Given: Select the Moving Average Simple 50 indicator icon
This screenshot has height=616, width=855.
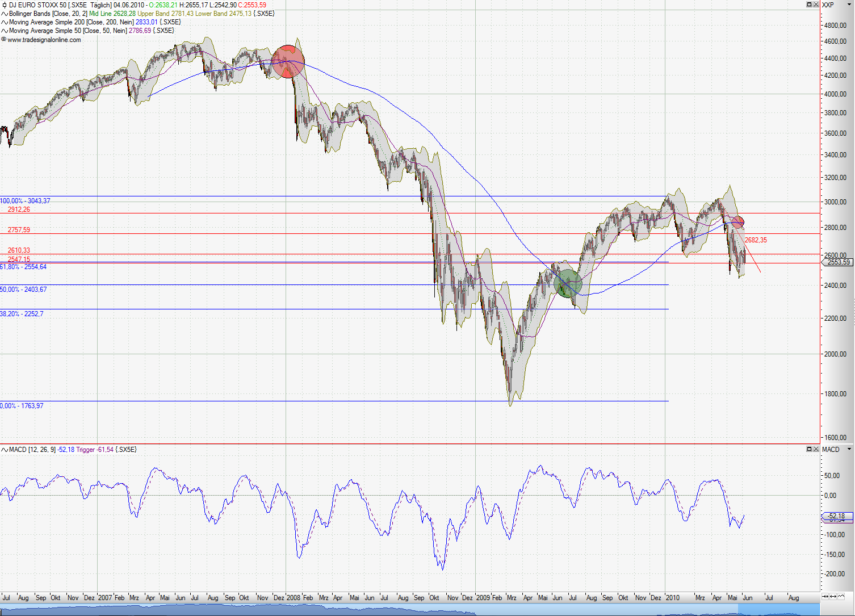Looking at the screenshot, I should [5, 31].
